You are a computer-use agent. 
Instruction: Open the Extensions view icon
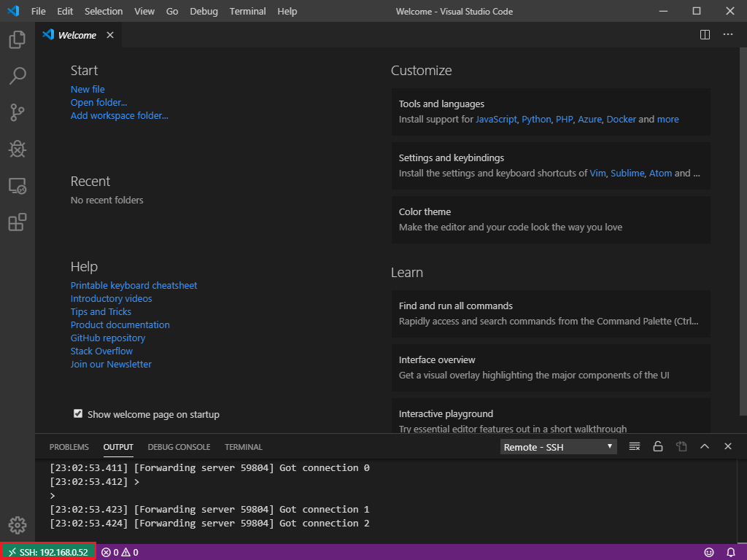(x=18, y=222)
